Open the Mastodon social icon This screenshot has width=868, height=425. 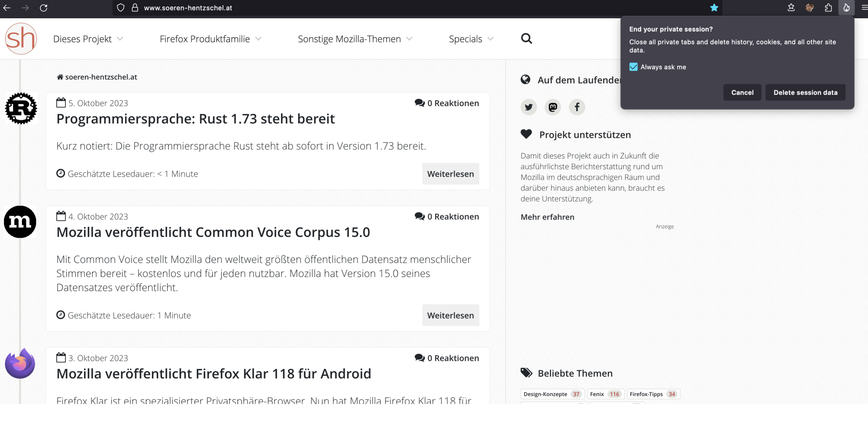(552, 107)
